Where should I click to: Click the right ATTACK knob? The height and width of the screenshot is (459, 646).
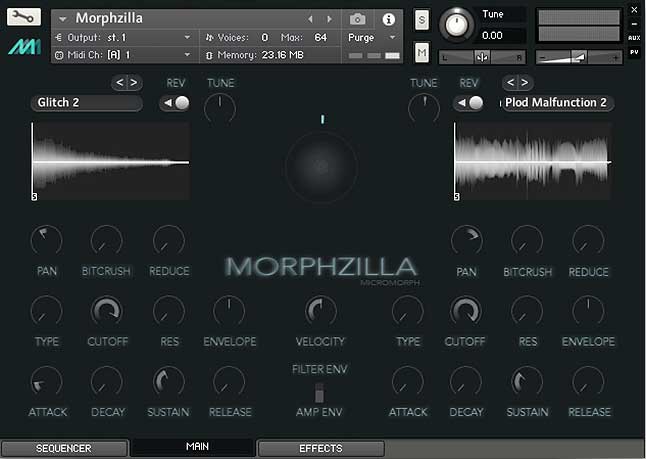click(x=407, y=382)
